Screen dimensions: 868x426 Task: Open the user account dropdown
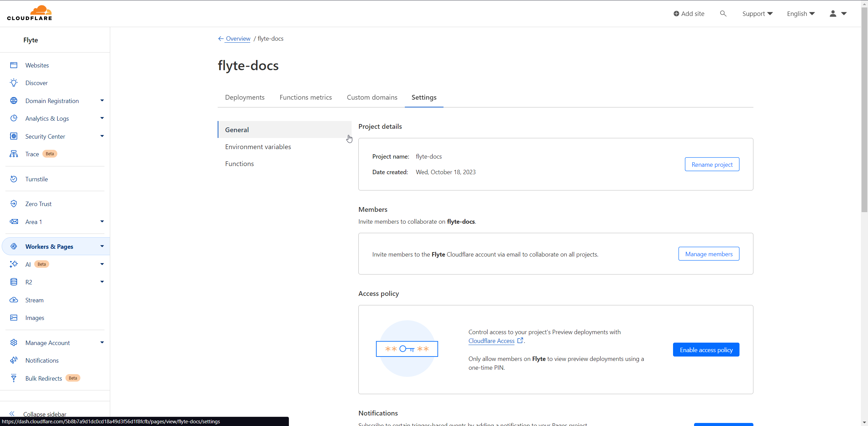[x=838, y=14]
